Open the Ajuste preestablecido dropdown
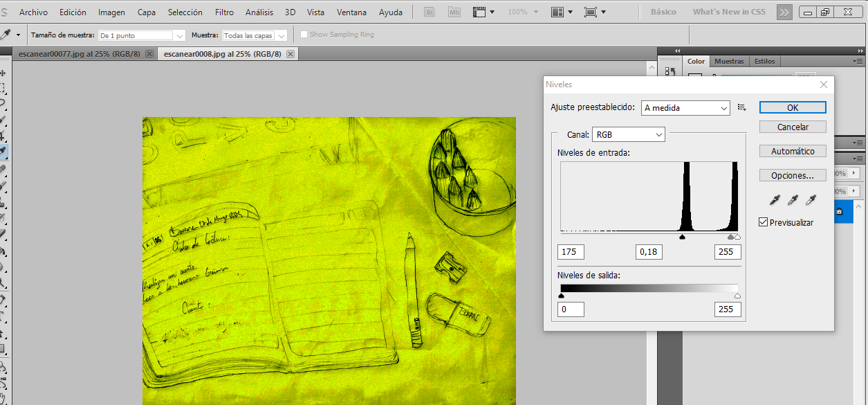 pyautogui.click(x=685, y=108)
